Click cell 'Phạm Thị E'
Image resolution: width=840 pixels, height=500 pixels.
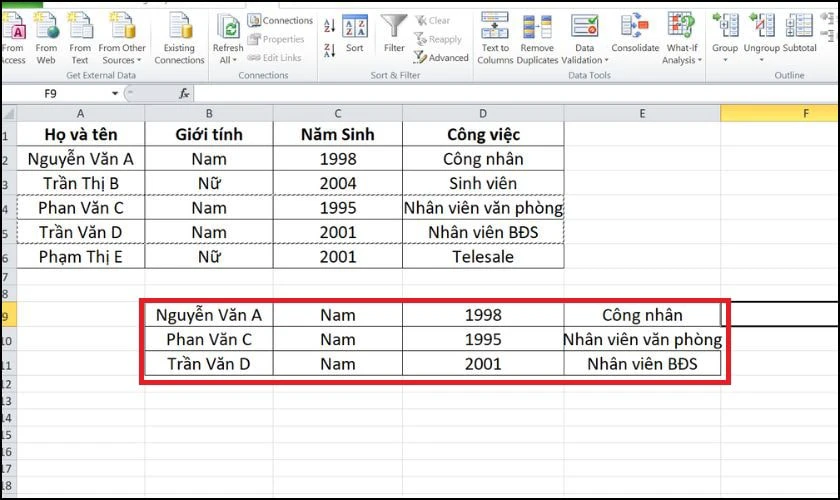(x=80, y=257)
